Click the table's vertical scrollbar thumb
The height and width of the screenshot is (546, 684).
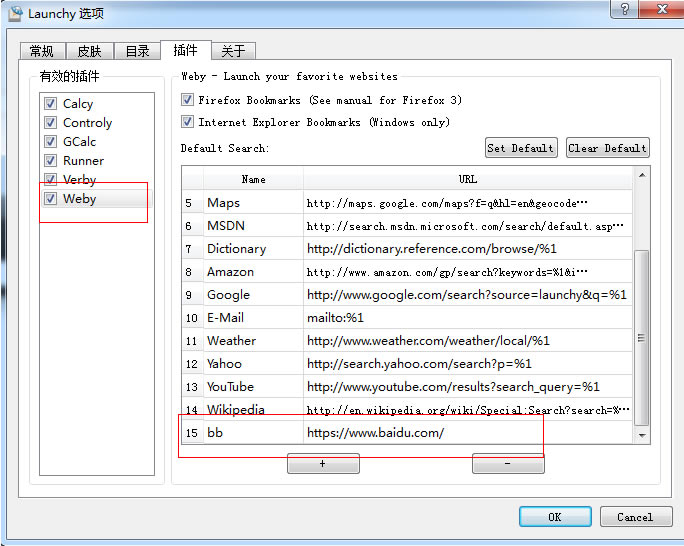[642, 338]
